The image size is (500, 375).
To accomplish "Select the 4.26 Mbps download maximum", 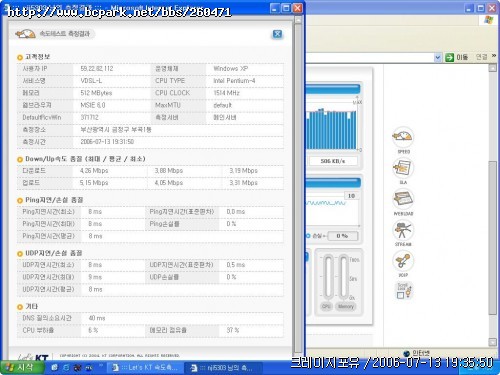I will click(94, 171).
